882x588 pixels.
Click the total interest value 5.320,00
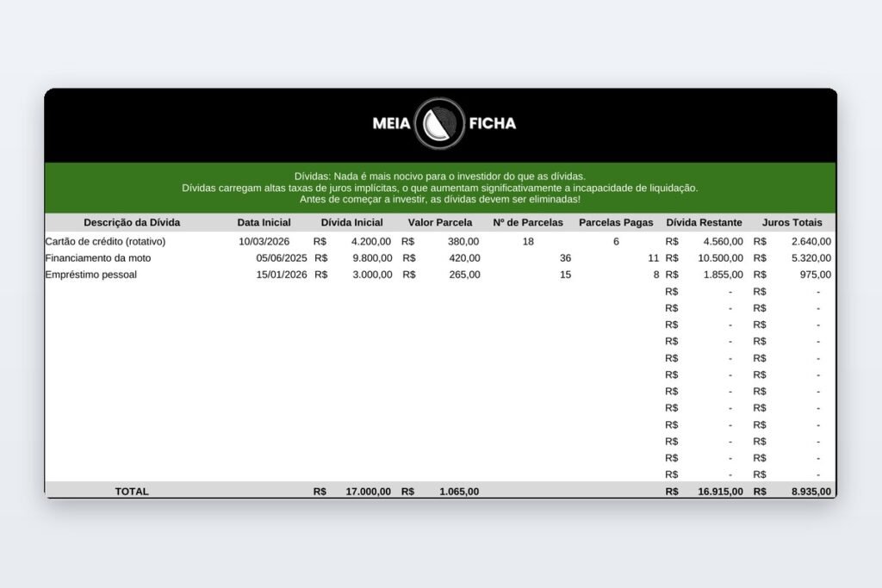811,258
